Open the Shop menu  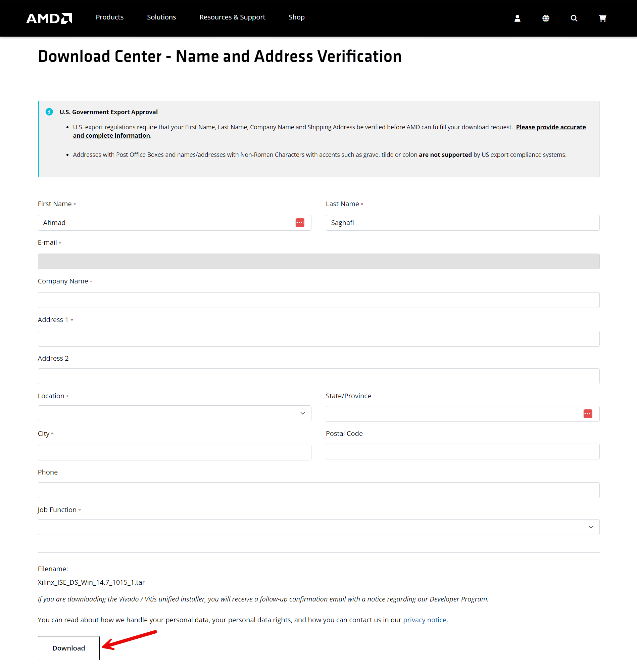(x=296, y=17)
